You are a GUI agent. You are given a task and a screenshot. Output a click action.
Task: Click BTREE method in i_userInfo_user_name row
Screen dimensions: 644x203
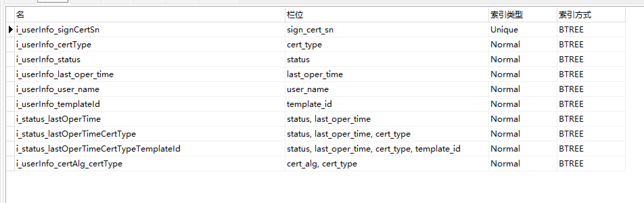pyautogui.click(x=591, y=89)
